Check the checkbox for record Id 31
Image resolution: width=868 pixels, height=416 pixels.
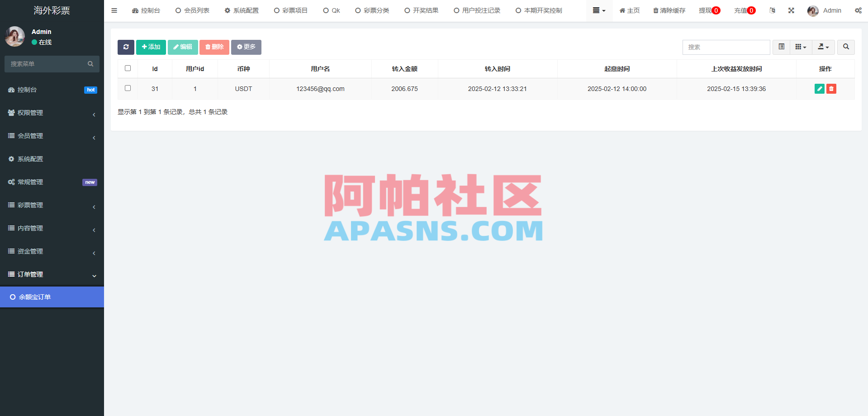point(128,88)
